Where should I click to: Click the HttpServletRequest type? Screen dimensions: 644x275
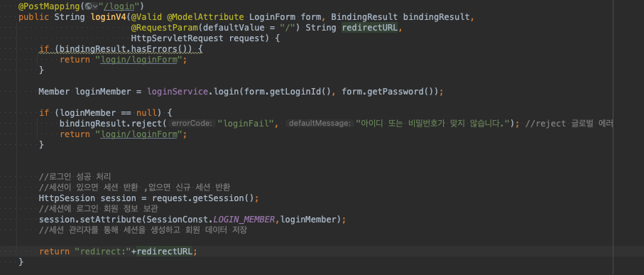point(178,38)
